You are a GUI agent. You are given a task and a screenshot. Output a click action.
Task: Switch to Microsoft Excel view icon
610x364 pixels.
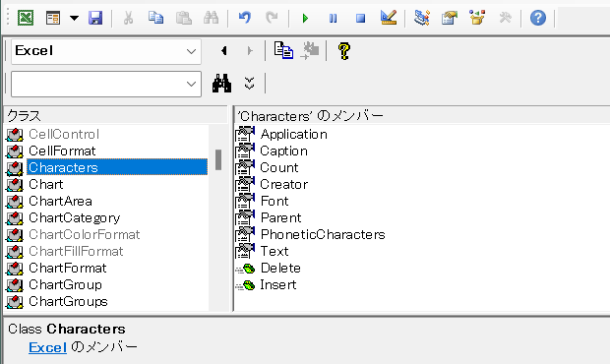point(26,18)
